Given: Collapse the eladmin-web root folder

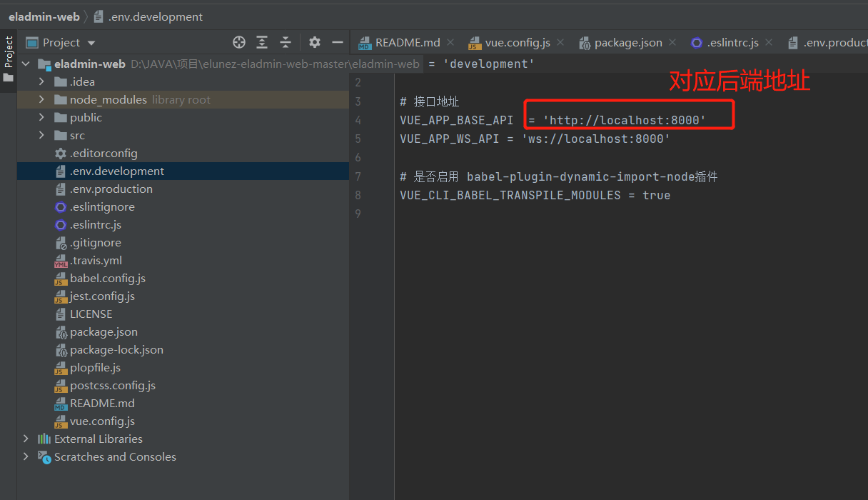Looking at the screenshot, I should click(x=26, y=64).
